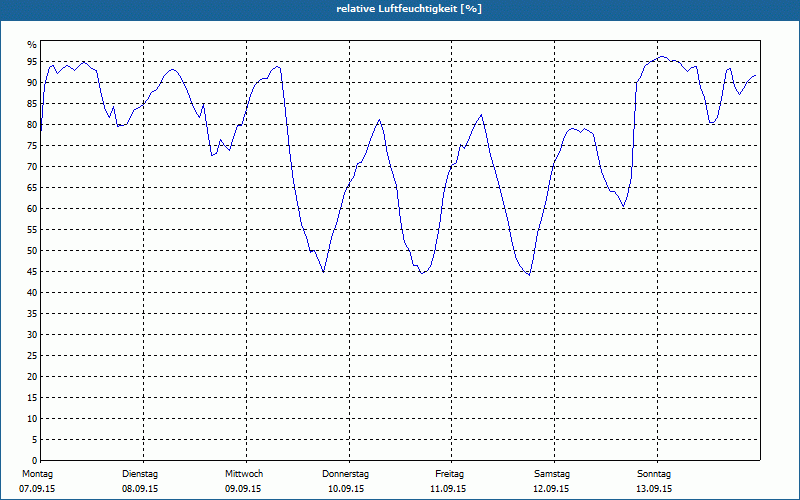The image size is (800, 500).
Task: Select the Montag day label
Action: 37,474
